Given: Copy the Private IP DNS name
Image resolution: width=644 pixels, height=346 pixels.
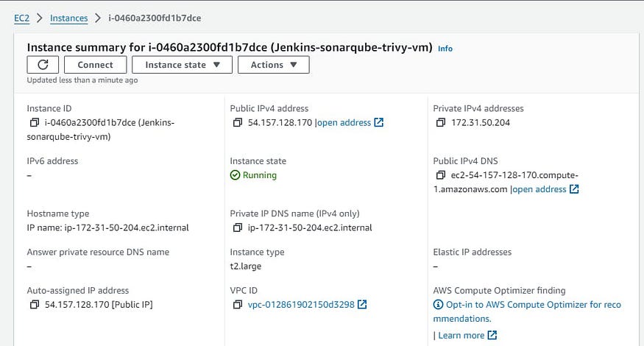Looking at the screenshot, I should (238, 227).
